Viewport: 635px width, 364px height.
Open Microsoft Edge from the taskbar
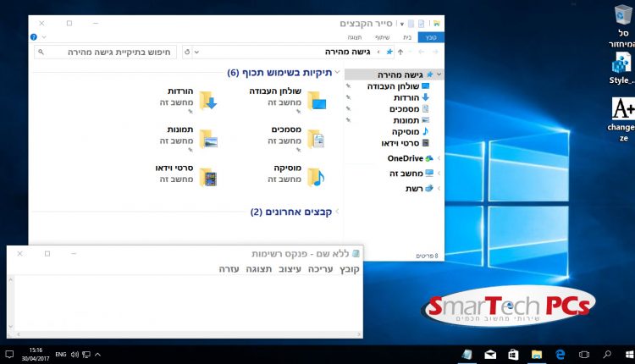click(560, 355)
